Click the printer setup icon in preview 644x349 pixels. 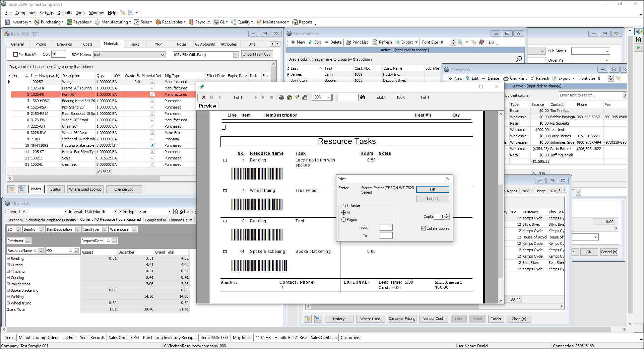point(289,97)
